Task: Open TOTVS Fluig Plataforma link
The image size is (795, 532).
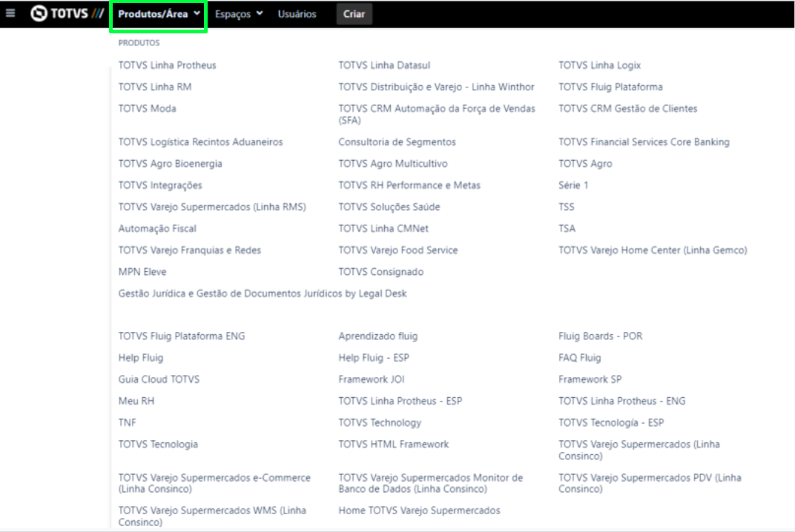Action: click(x=610, y=87)
